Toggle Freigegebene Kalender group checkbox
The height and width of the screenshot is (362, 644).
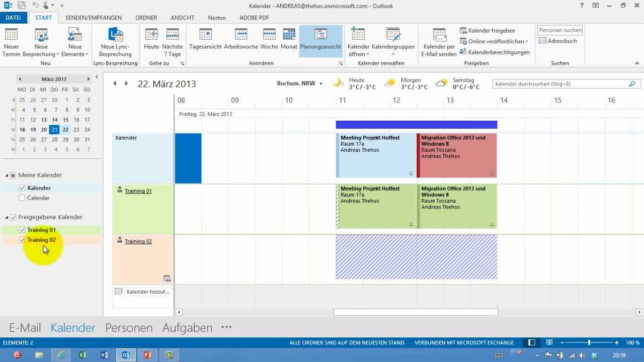tap(13, 217)
